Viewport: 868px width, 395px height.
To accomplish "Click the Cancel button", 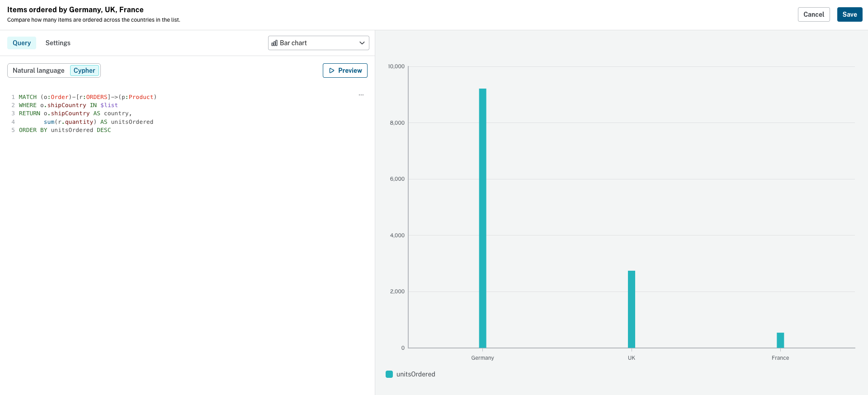I will (813, 14).
